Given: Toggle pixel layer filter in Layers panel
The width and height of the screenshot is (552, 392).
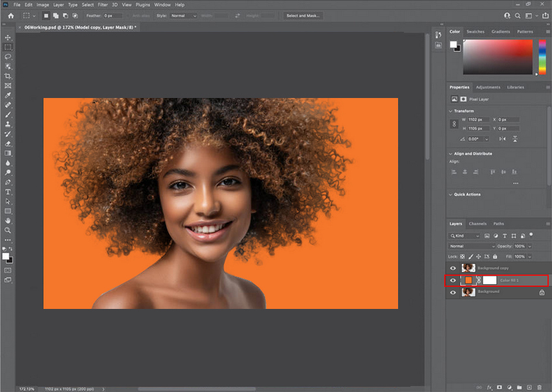Looking at the screenshot, I should pos(487,236).
